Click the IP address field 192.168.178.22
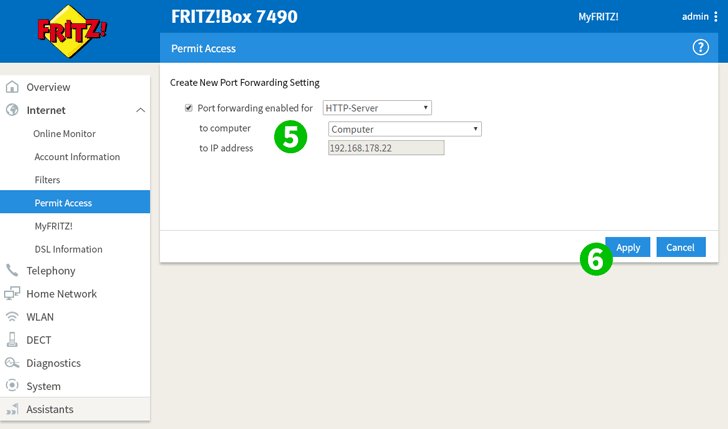This screenshot has height=429, width=728. point(386,148)
